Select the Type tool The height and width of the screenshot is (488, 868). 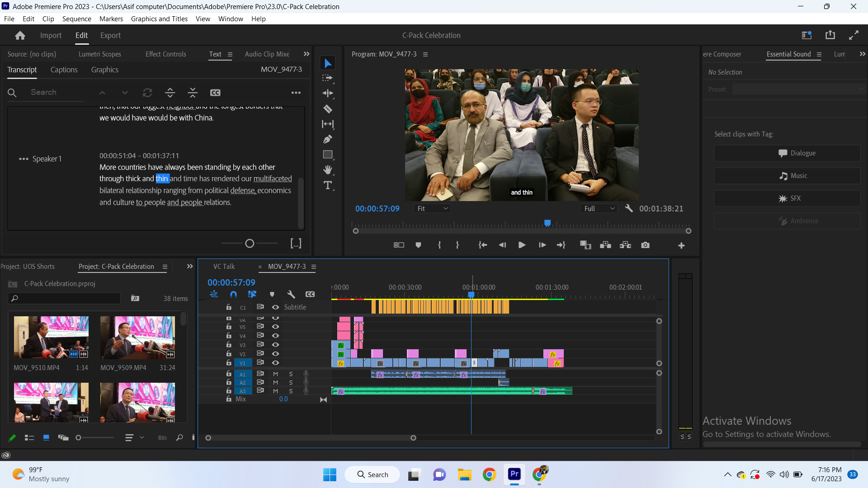pos(328,185)
